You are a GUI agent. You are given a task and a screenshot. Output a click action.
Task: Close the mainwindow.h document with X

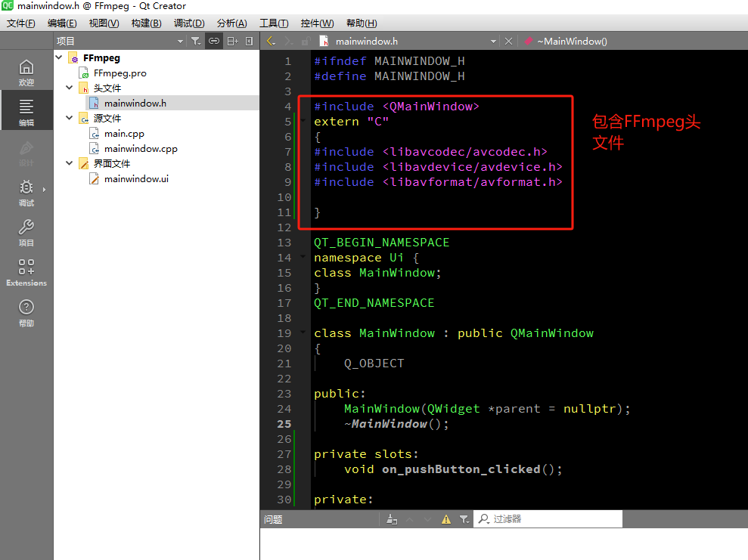[508, 42]
